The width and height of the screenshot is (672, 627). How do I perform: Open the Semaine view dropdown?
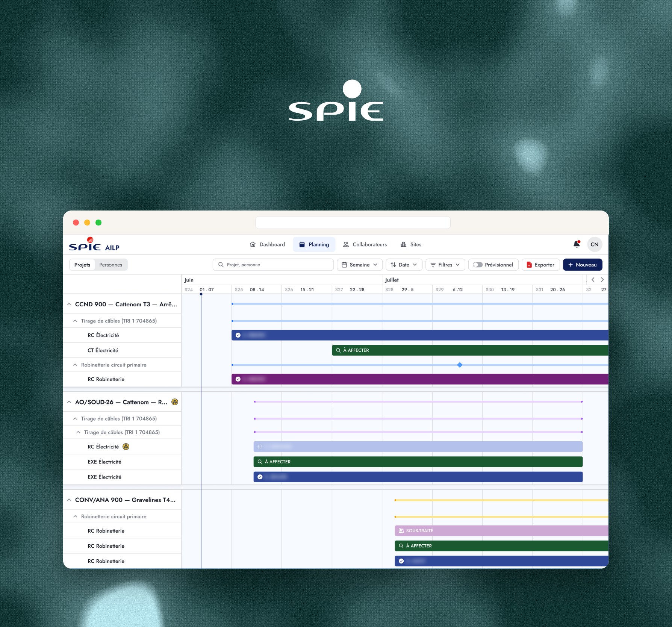tap(359, 265)
